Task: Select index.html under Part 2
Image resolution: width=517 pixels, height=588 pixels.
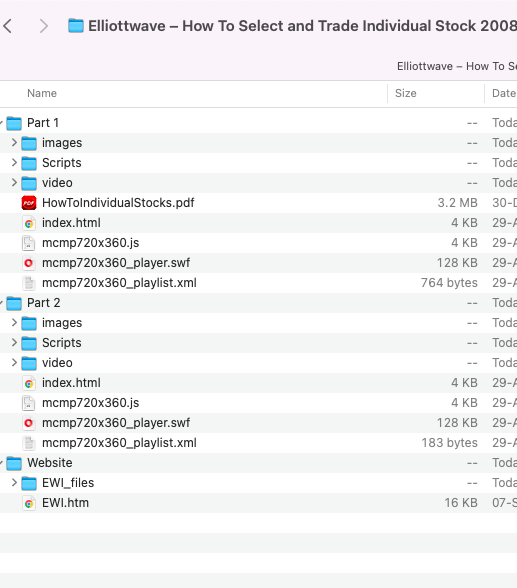Action: (71, 383)
